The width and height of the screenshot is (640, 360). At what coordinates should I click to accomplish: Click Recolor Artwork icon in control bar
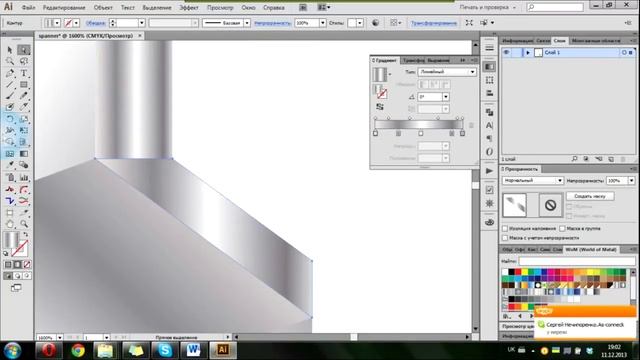(376, 23)
